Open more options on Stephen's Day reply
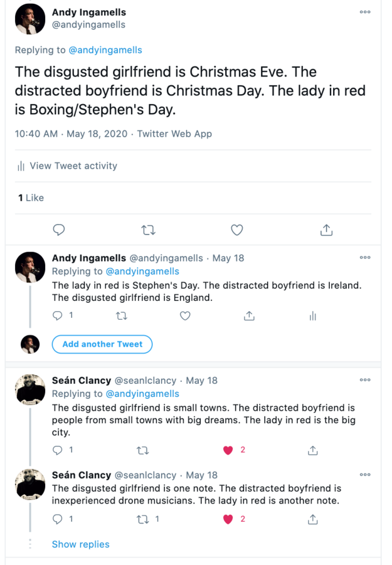 click(365, 258)
